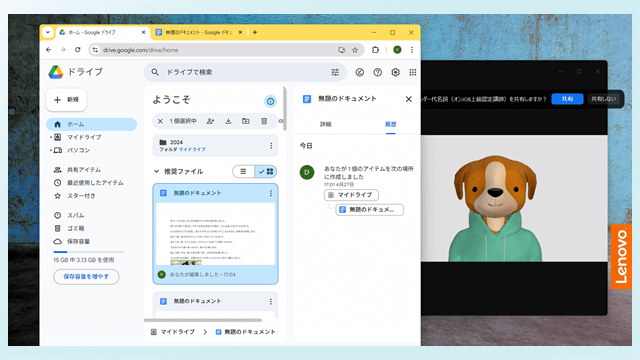Select ホーム in the sidebar

[91, 124]
